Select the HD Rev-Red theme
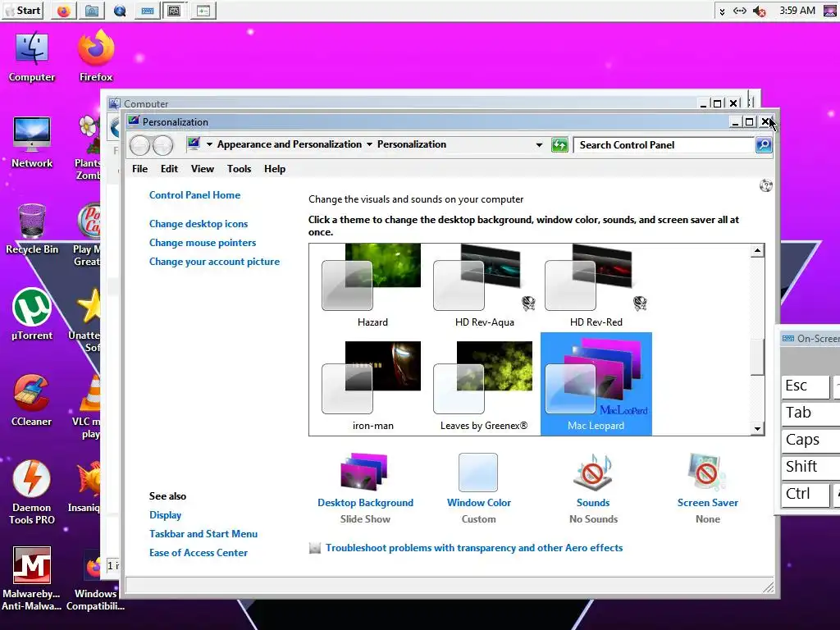This screenshot has width=840, height=630. (x=596, y=285)
